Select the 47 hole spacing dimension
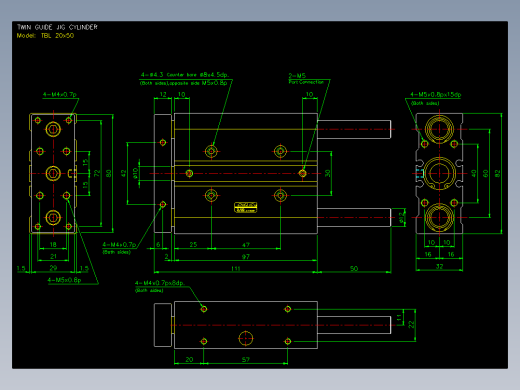This screenshot has width=520, height=390. click(246, 245)
